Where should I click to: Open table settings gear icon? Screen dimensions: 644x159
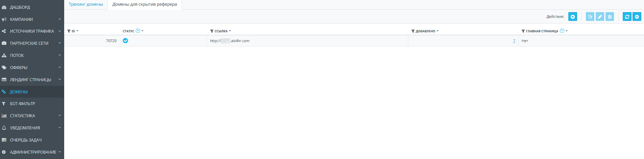coord(637,17)
